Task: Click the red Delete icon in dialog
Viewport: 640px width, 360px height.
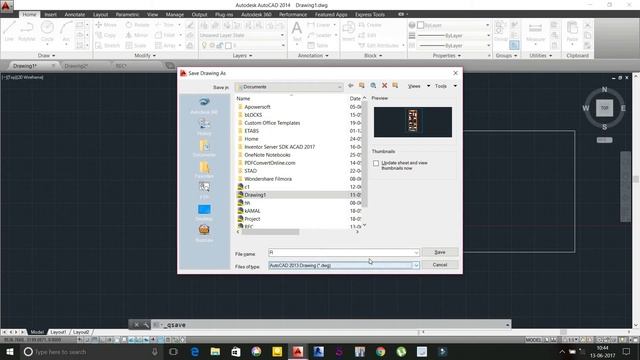Action: tap(384, 86)
